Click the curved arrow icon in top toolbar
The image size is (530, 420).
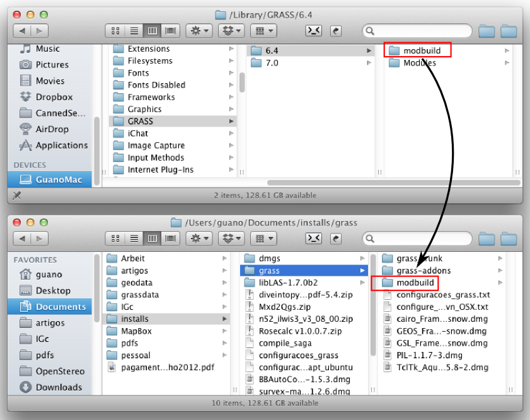click(336, 31)
